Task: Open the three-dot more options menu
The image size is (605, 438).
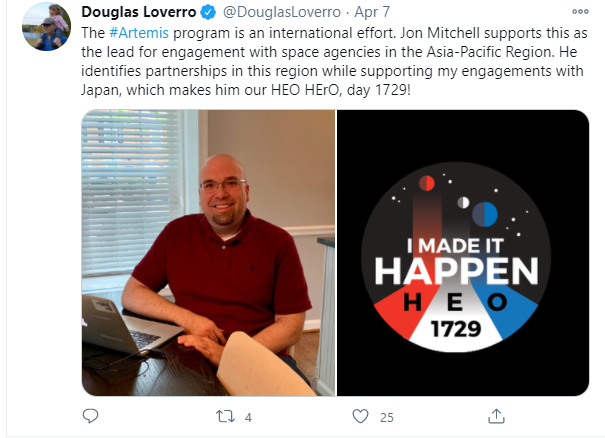Action: (580, 12)
